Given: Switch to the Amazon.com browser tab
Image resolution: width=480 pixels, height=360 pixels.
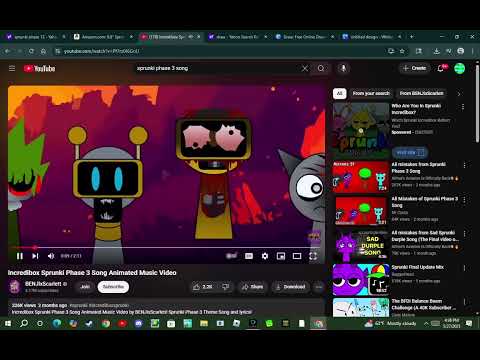Looking at the screenshot, I should (103, 37).
